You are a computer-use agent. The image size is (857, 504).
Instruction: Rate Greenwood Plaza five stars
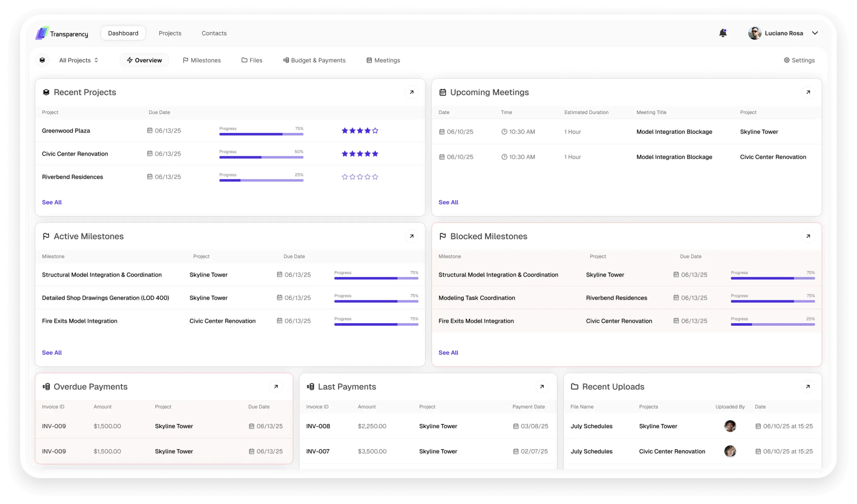click(375, 131)
